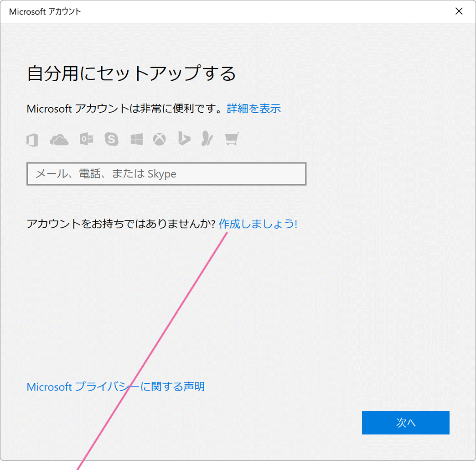Close the Microsoft アカウント dialog
Viewport: 476px width, 470px height.
point(459,11)
